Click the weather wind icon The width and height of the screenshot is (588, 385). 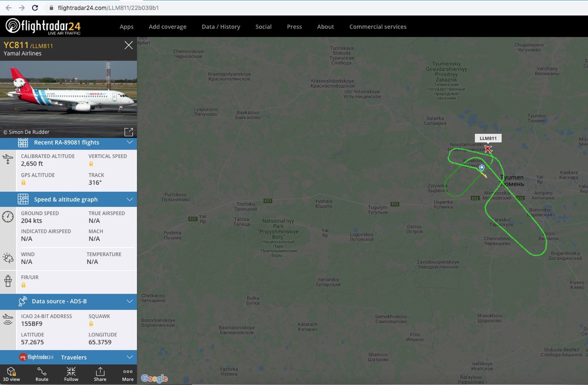[8, 258]
